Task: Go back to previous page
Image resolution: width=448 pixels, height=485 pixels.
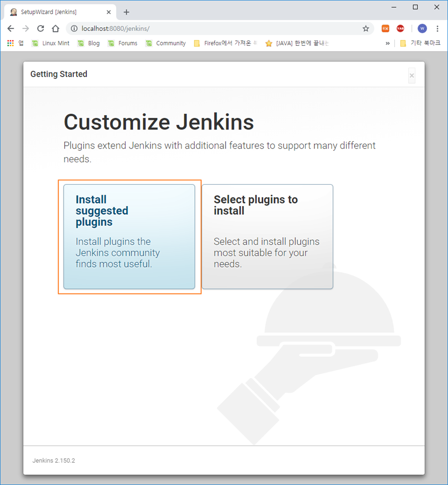Action: click(11, 29)
